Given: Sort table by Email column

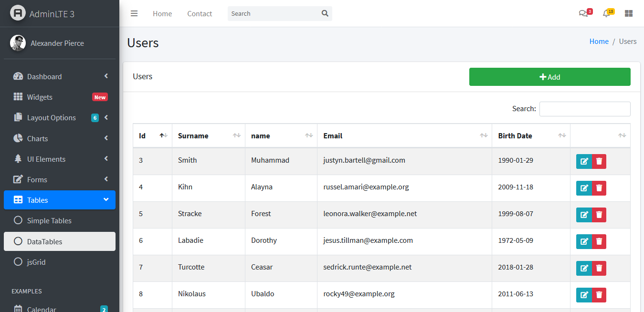Looking at the screenshot, I should [x=404, y=136].
